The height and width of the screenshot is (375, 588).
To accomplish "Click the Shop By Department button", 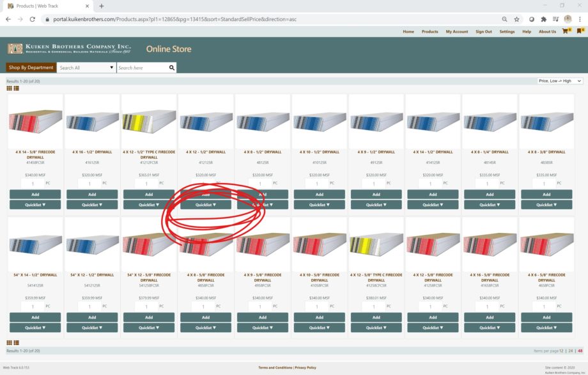I will point(31,68).
